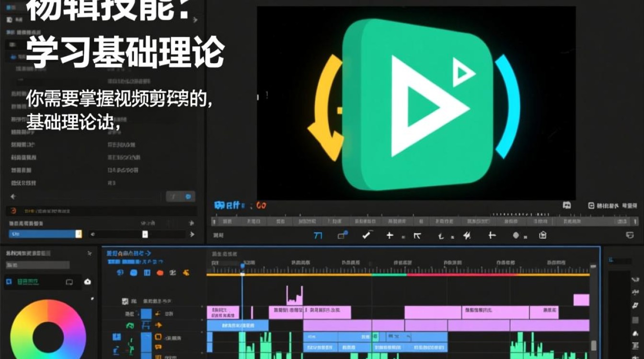The image size is (644, 359).
Task: Click the white handle on the dark slider
Action: tap(145, 234)
